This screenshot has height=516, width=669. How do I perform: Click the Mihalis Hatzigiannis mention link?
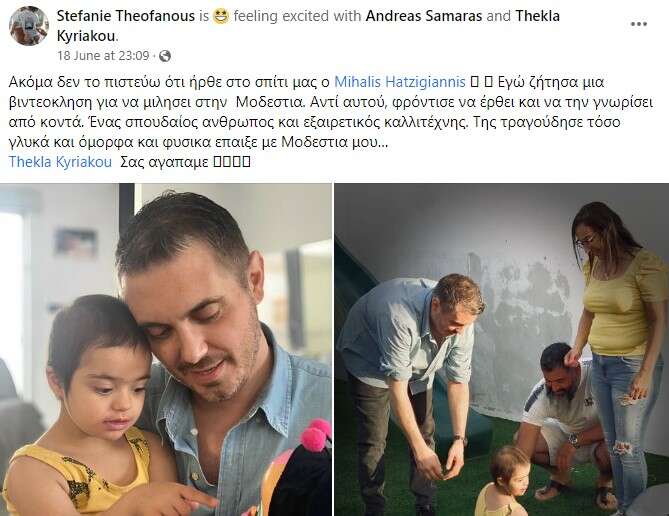(x=400, y=82)
